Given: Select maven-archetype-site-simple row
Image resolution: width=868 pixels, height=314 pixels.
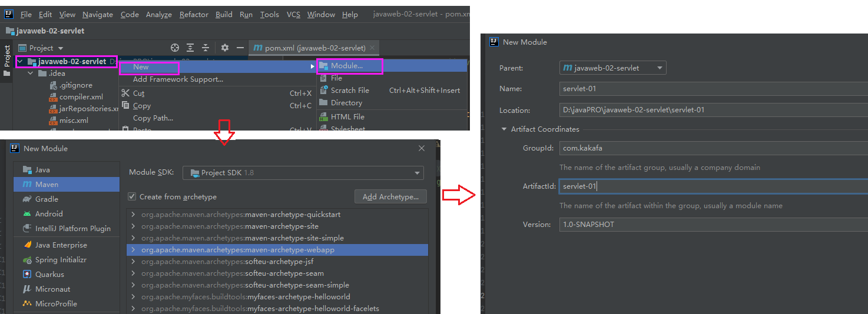Looking at the screenshot, I should (277, 238).
